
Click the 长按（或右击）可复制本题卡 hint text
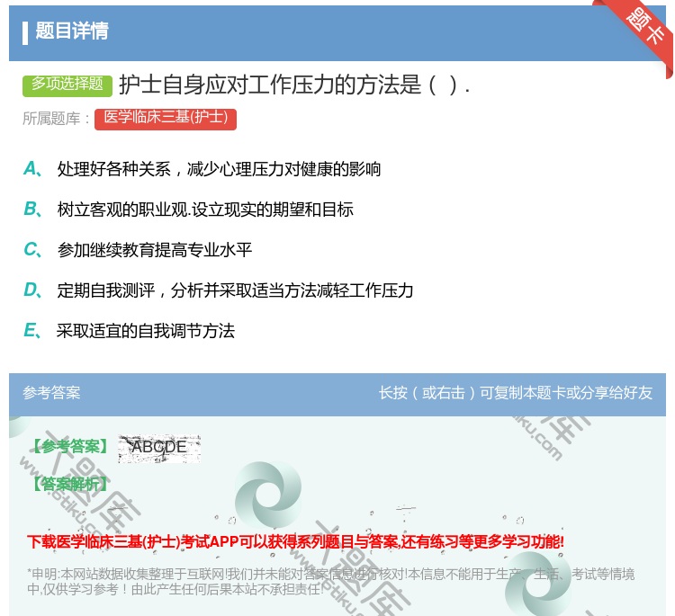(516, 393)
